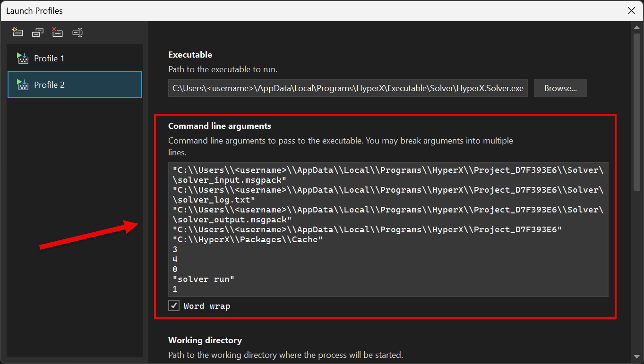Click the "solver run" argument line
The width and height of the screenshot is (644, 364).
coord(204,279)
